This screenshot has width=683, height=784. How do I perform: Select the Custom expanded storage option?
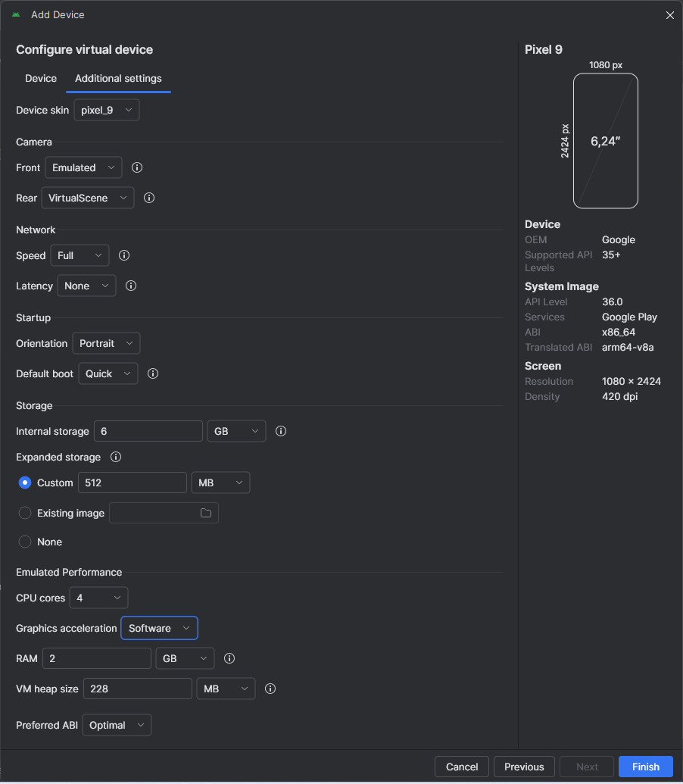pyautogui.click(x=24, y=483)
